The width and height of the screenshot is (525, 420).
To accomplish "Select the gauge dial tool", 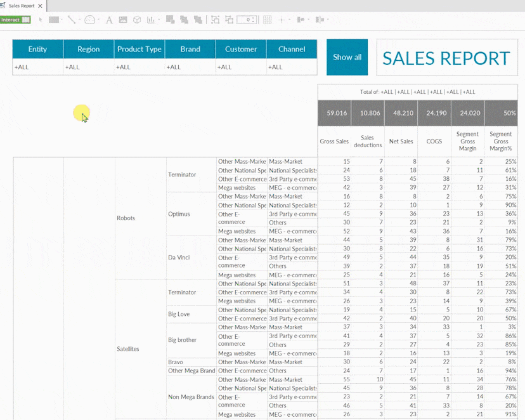I will [89, 20].
